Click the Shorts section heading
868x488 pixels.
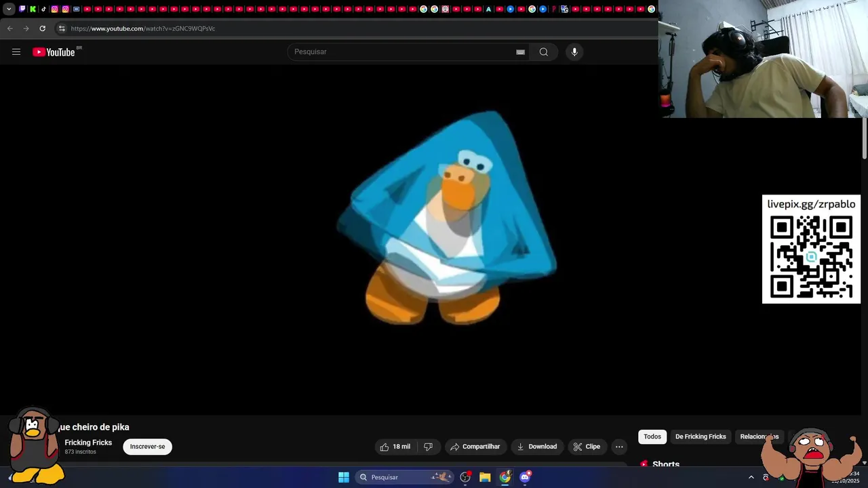click(666, 464)
